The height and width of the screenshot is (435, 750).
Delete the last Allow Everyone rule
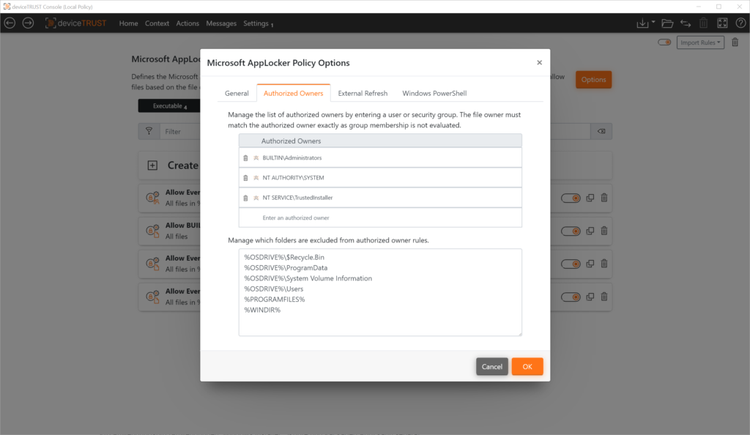click(x=604, y=297)
